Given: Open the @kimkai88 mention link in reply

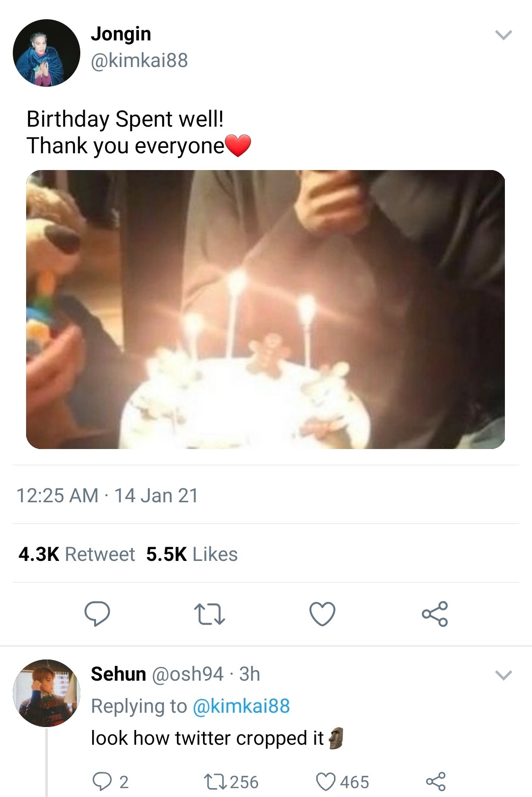Looking at the screenshot, I should point(241,706).
